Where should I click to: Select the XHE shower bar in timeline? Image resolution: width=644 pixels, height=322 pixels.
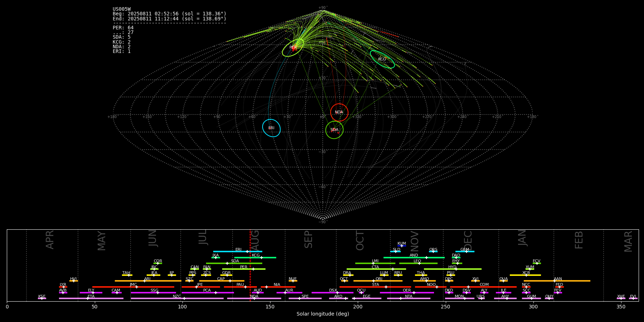tap(621, 298)
